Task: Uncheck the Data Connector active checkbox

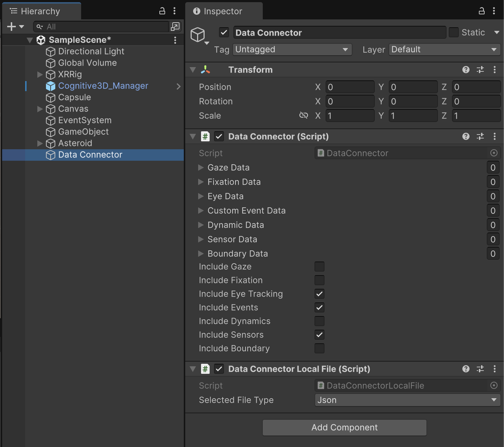Action: pos(224,32)
